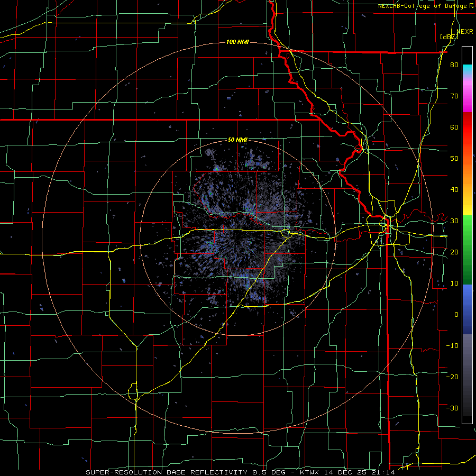Click the -30 value on dBZ scale
This screenshot has width=476, height=476.
pyautogui.click(x=452, y=408)
